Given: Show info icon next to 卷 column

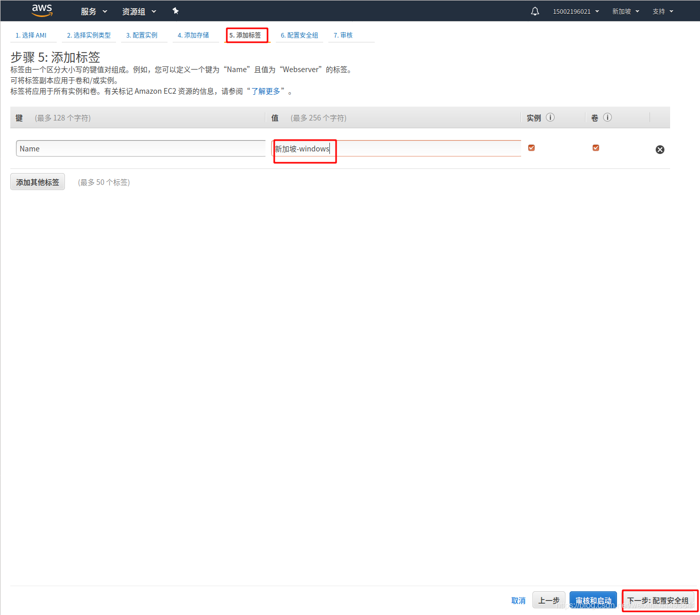Looking at the screenshot, I should tap(608, 117).
